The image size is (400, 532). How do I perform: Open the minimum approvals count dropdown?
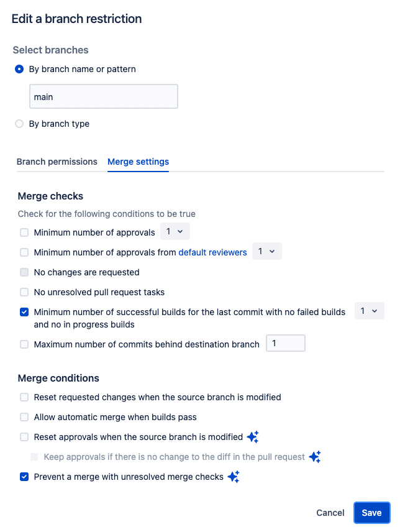tap(174, 232)
